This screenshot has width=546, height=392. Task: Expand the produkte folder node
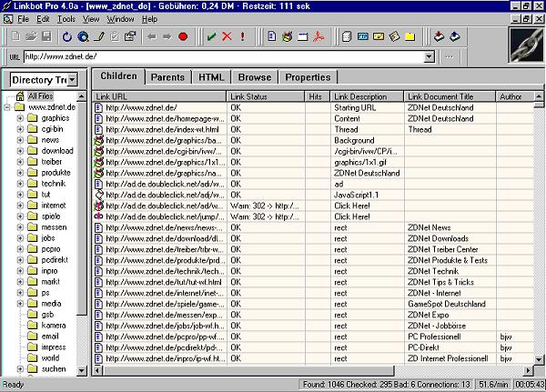click(20, 173)
